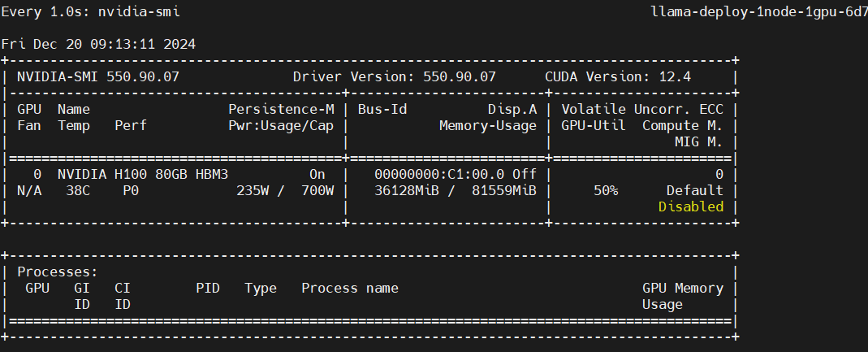This screenshot has width=868, height=352.
Task: Click the CUDA Version 12.4 text
Action: coord(629,76)
